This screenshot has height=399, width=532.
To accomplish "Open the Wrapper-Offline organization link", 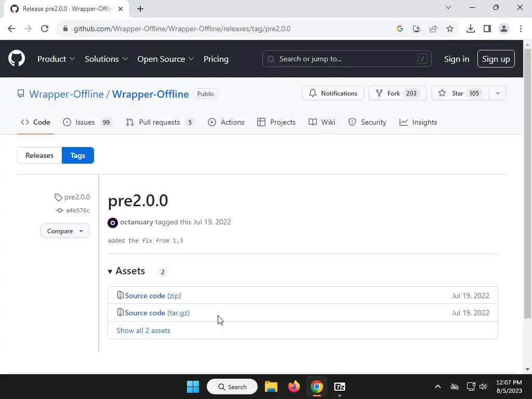I will tap(66, 94).
